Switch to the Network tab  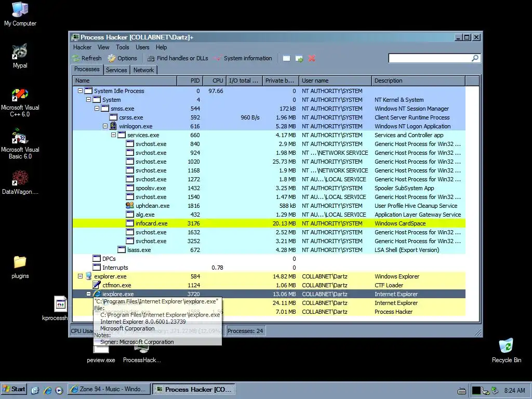[143, 70]
